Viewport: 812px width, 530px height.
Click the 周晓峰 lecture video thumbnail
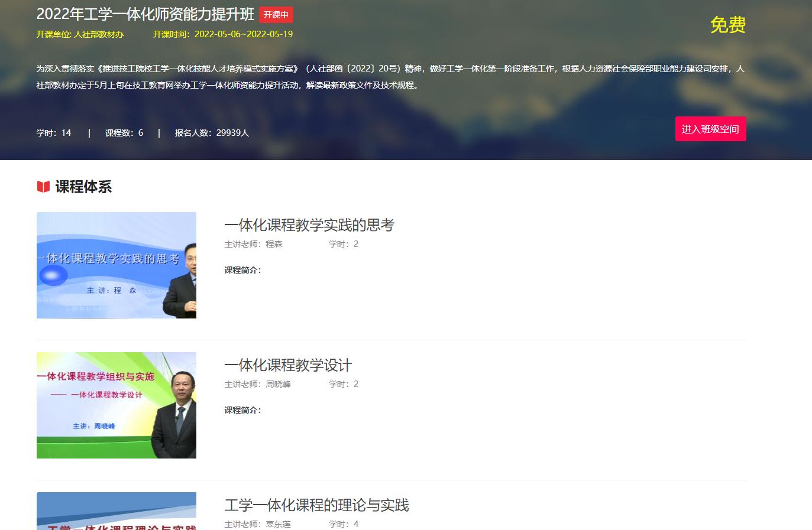tap(117, 405)
